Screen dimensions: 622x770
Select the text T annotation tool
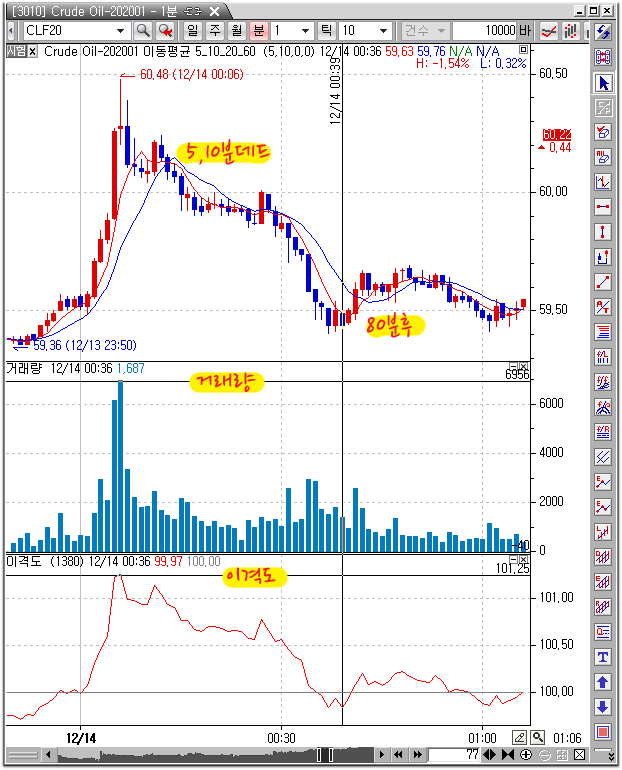603,657
